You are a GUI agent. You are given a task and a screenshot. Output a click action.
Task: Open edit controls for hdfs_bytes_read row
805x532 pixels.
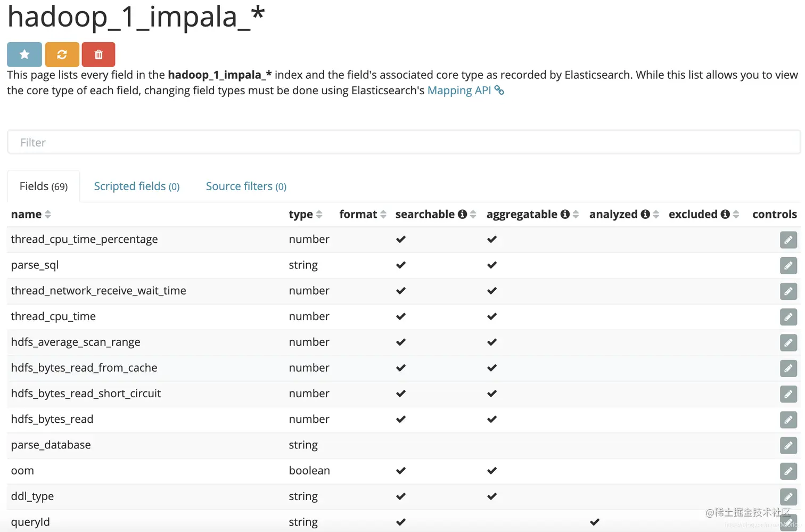(788, 420)
